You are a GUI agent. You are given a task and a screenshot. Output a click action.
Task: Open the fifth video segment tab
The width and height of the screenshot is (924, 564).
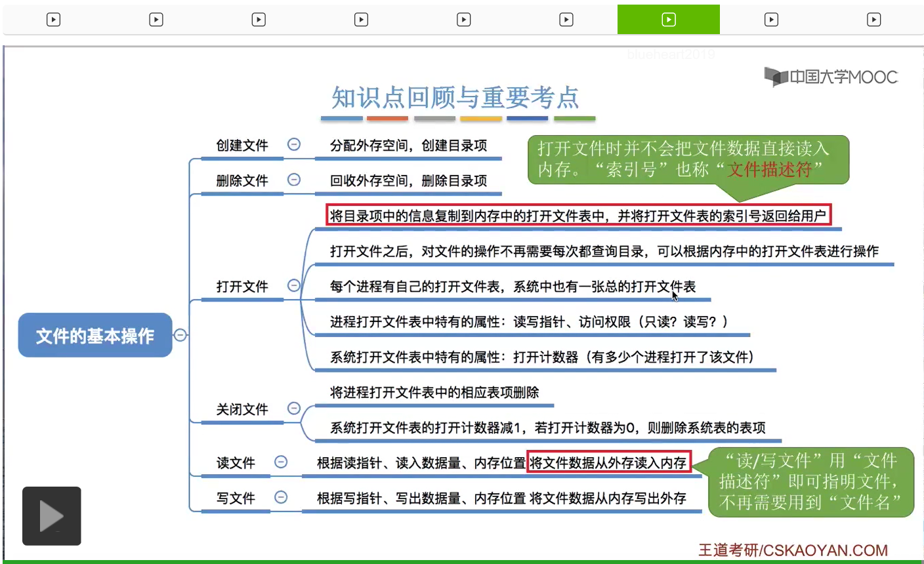click(463, 20)
